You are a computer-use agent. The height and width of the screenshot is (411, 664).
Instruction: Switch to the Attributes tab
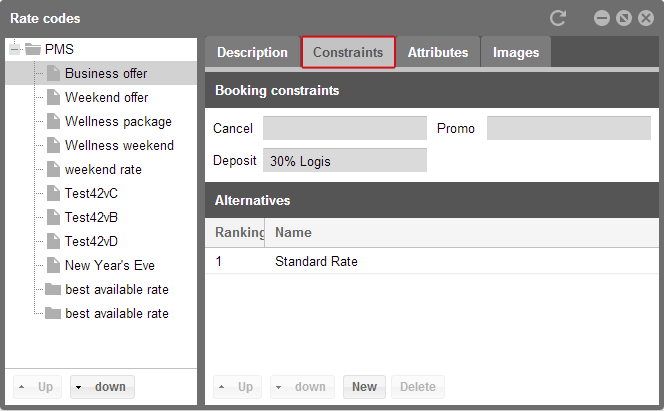point(437,52)
